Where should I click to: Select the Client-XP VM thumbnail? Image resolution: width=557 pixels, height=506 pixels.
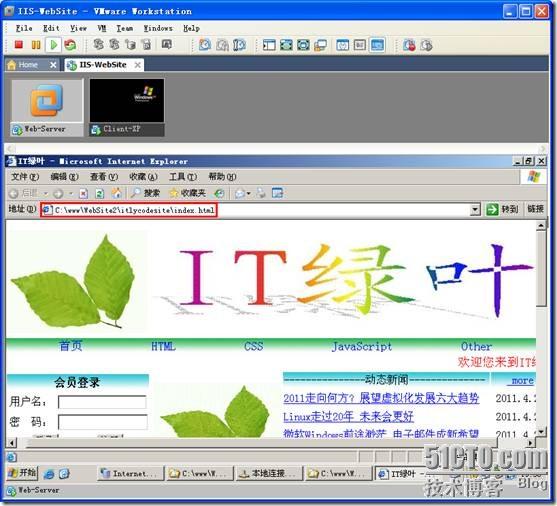click(127, 108)
